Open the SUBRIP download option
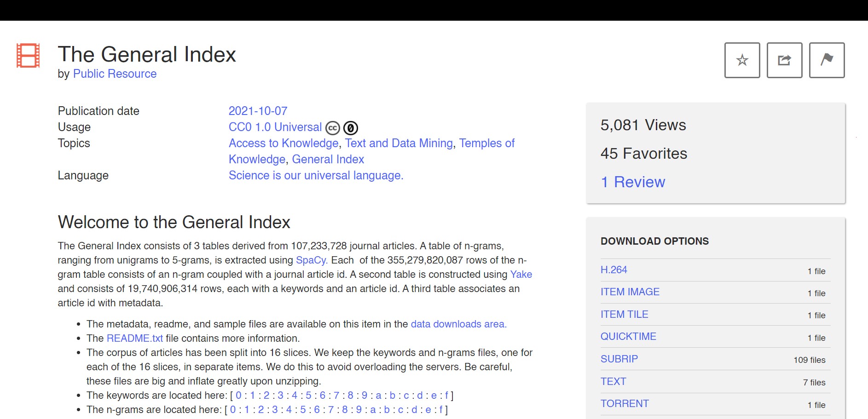The height and width of the screenshot is (419, 868). [x=619, y=359]
